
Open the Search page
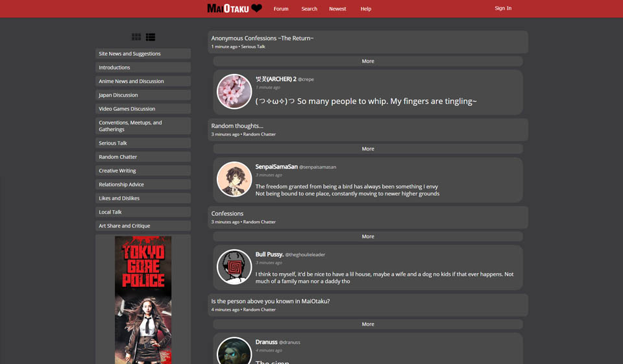pyautogui.click(x=309, y=9)
